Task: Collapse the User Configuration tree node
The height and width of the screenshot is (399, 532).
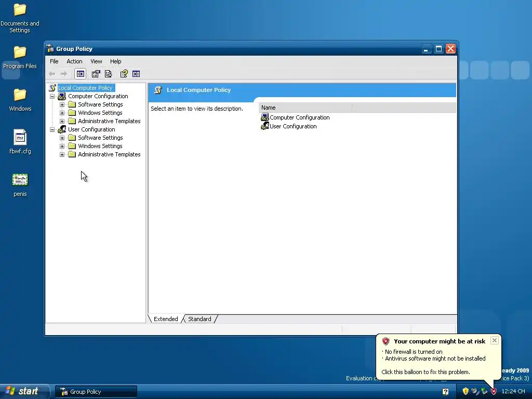Action: tap(52, 129)
